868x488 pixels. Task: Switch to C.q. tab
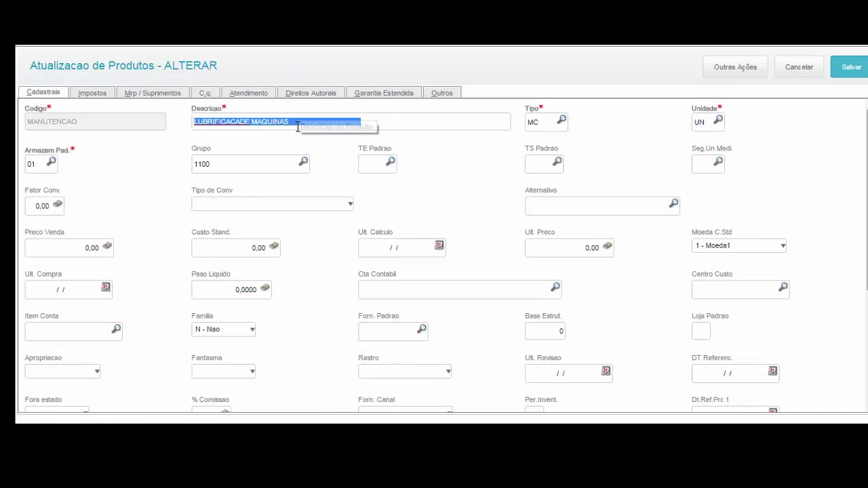[x=205, y=93]
